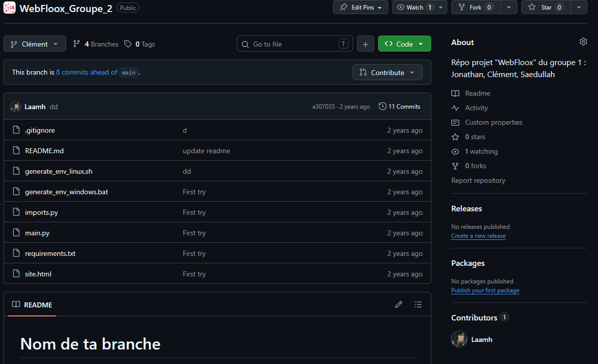Open commit a307035
This screenshot has width=598, height=364.
(x=324, y=107)
